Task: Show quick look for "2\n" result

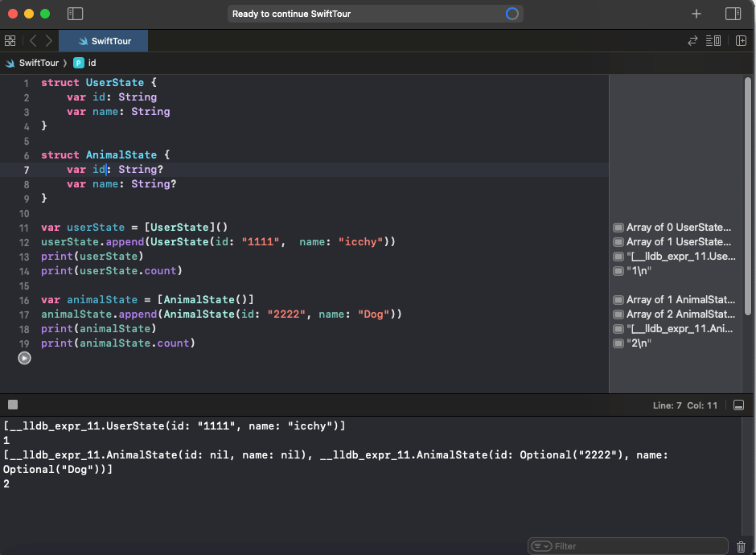Action: tap(618, 343)
